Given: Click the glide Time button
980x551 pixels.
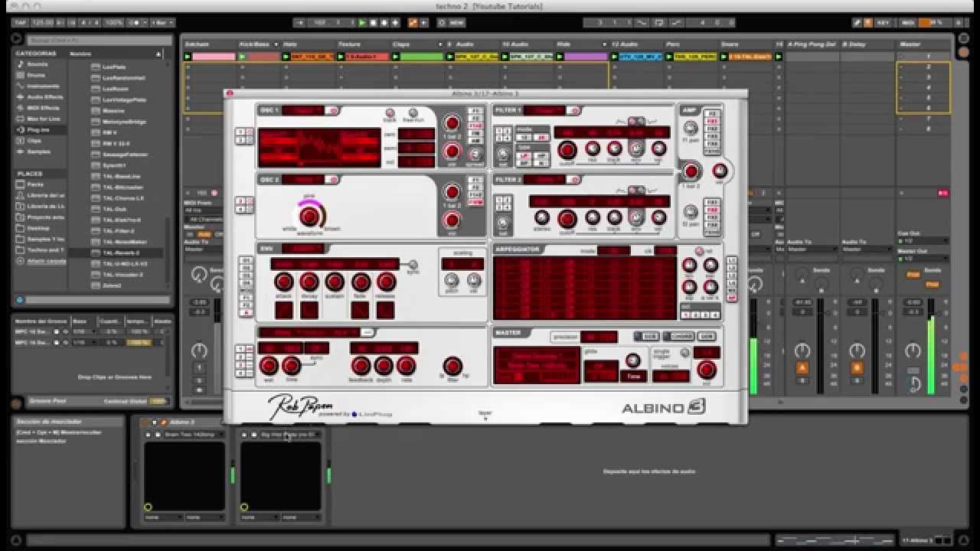Looking at the screenshot, I should pos(633,377).
